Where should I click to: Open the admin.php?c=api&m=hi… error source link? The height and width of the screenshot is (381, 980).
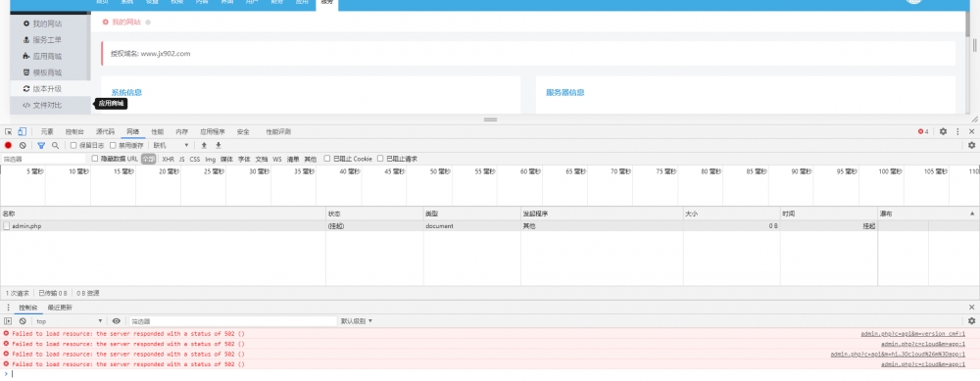tap(898, 355)
